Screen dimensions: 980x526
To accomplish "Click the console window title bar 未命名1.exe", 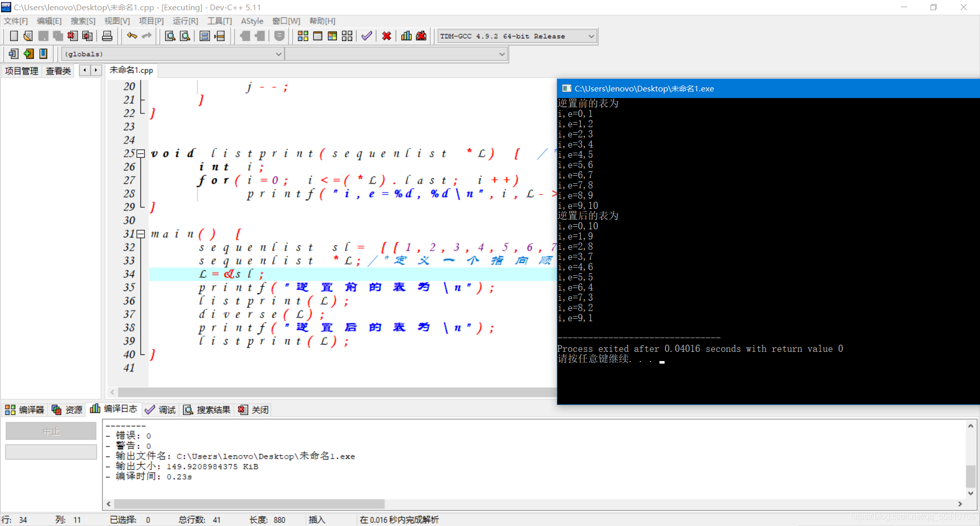I will pos(768,88).
